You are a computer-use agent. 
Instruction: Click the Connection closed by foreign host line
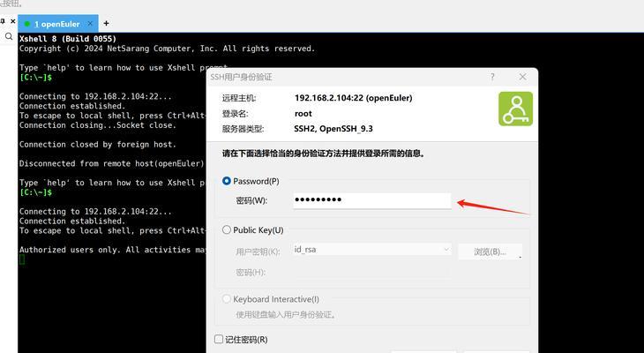(x=98, y=144)
